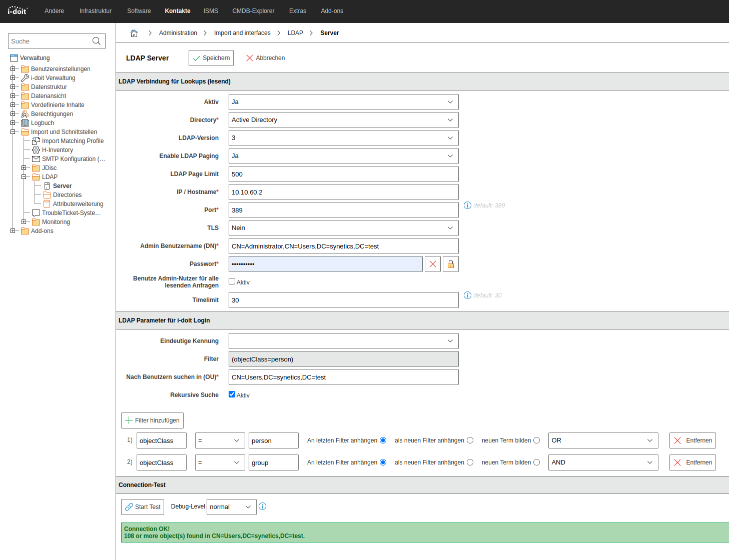729x560 pixels.
Task: Remove the second objectClass group filter
Action: tap(692, 462)
